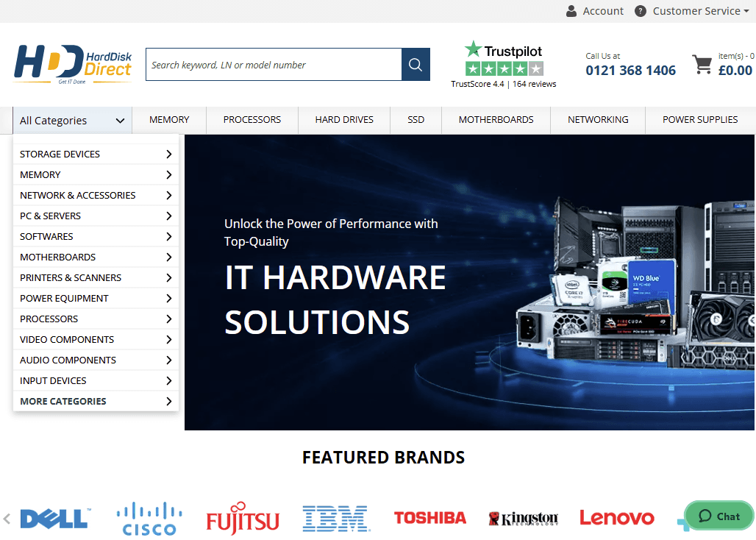Click the Customer Service question mark icon
The height and width of the screenshot is (540, 756).
tap(642, 10)
